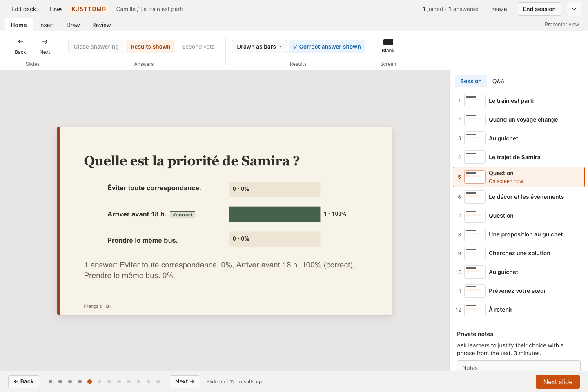Select slide 7 Question
The width and height of the screenshot is (588, 392).
click(x=519, y=216)
